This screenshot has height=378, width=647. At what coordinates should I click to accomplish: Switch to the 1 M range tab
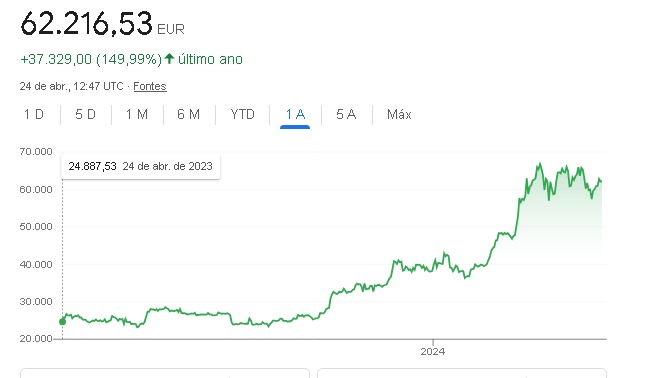137,114
